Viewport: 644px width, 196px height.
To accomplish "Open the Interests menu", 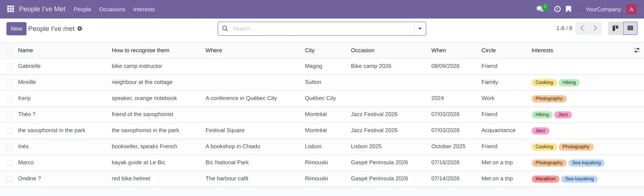I will pos(144,9).
